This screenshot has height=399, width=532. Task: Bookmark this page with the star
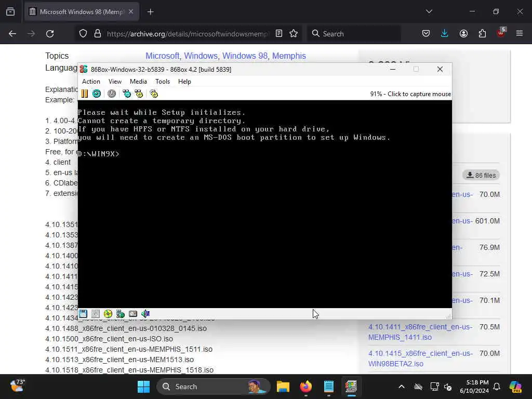(x=294, y=33)
